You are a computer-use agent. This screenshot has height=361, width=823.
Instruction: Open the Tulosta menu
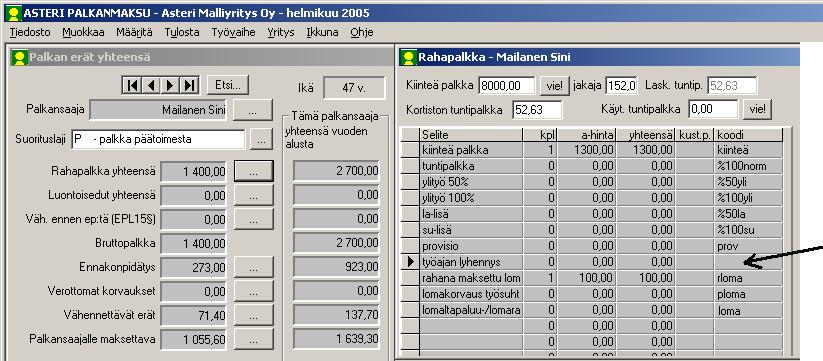click(x=182, y=33)
